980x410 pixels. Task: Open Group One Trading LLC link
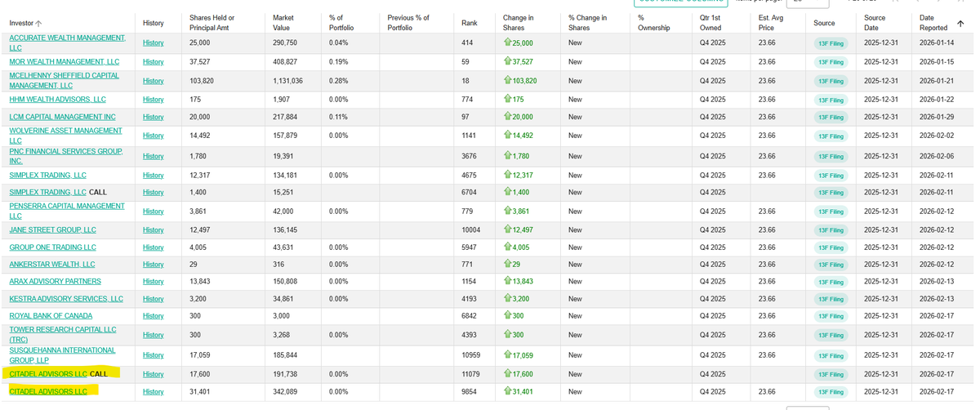(52, 247)
